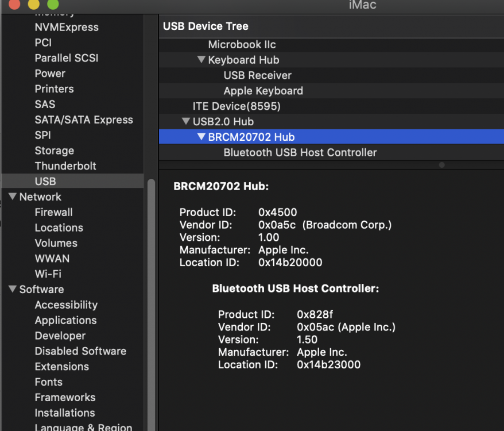Click the Version value 1.50
The width and height of the screenshot is (504, 431).
click(x=307, y=339)
